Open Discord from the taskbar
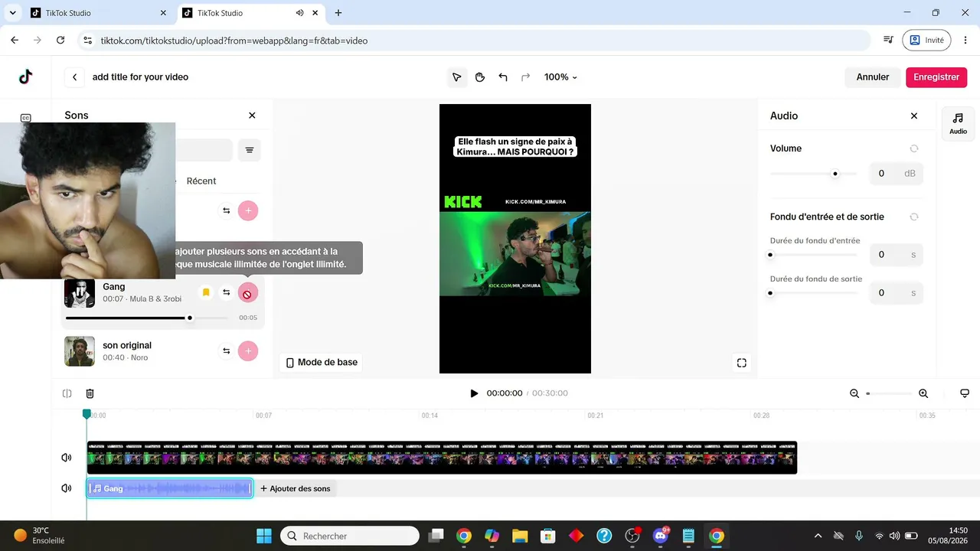The width and height of the screenshot is (980, 551). tap(660, 536)
